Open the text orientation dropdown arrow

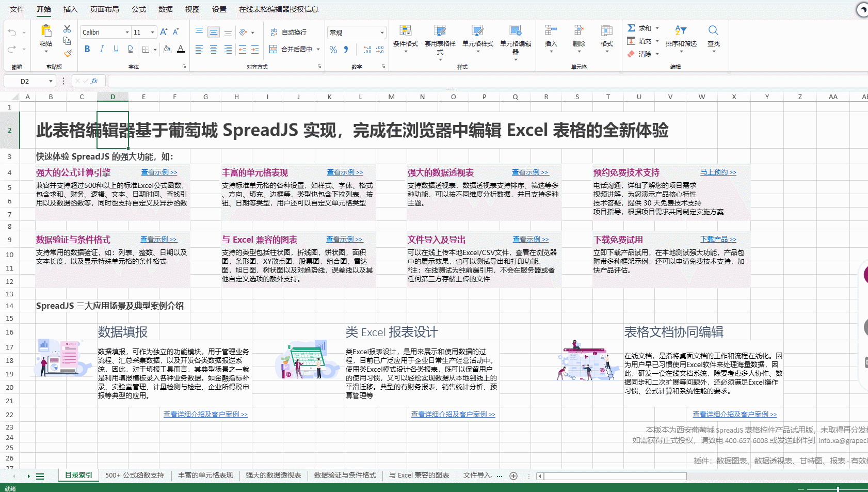click(x=253, y=33)
